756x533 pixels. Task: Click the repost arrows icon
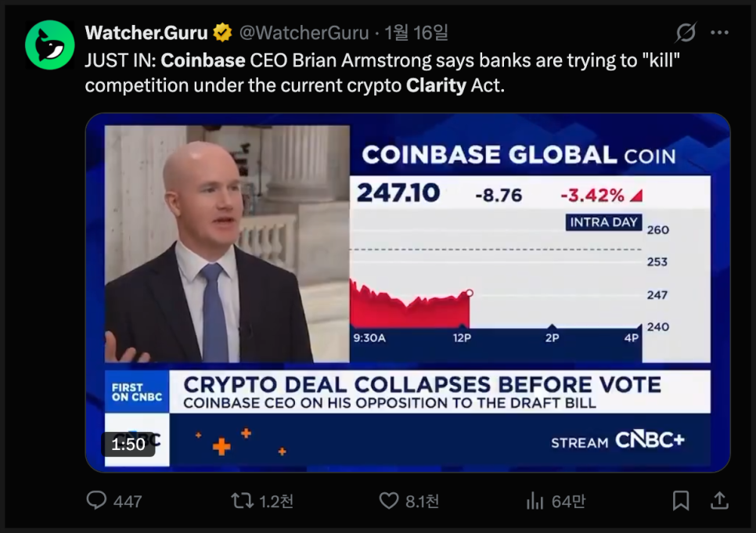point(243,500)
